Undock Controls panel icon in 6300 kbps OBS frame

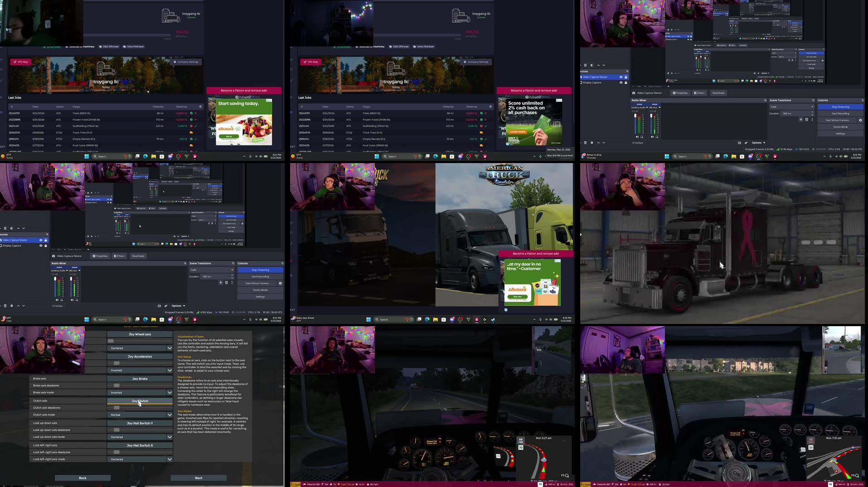[x=282, y=263]
